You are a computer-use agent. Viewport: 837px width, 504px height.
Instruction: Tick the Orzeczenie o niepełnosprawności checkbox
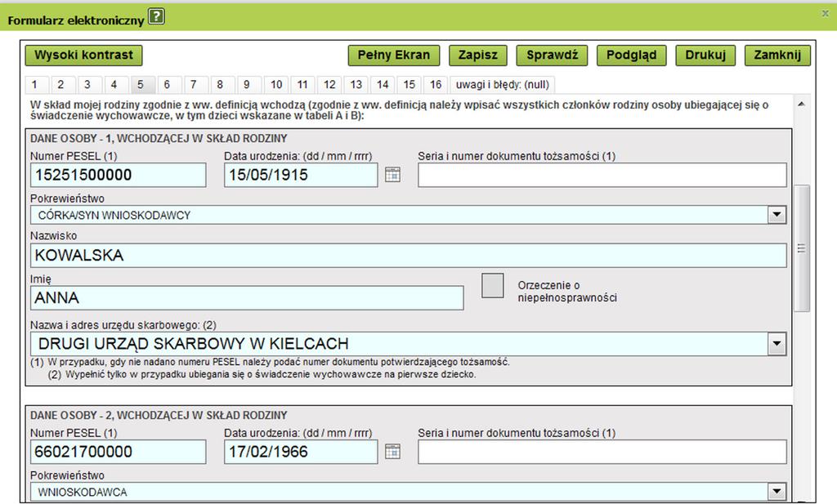pos(492,285)
